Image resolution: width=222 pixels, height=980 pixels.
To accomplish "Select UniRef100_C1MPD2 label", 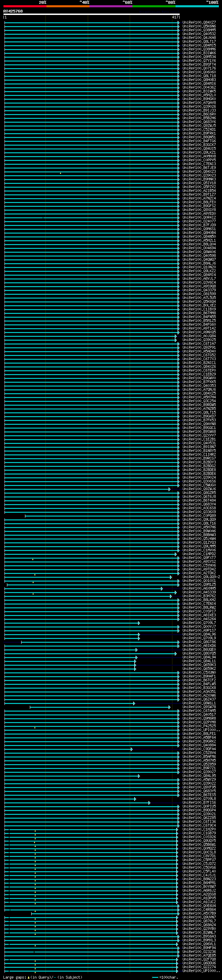I will click(x=199, y=554).
